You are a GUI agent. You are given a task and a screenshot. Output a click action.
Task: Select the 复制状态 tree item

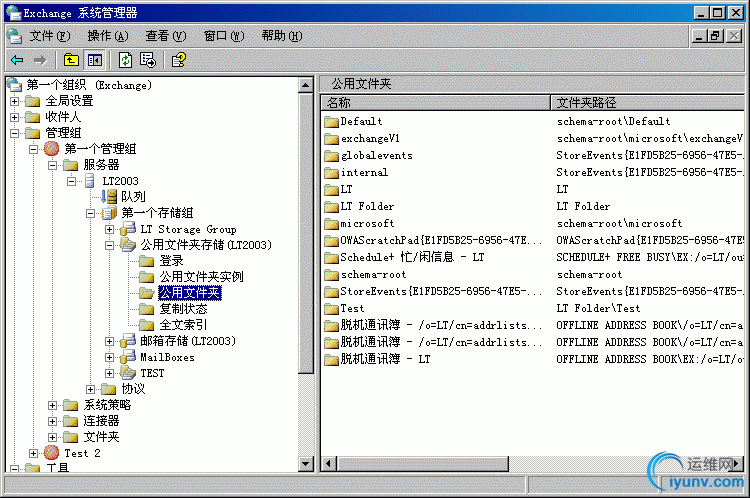(x=183, y=309)
